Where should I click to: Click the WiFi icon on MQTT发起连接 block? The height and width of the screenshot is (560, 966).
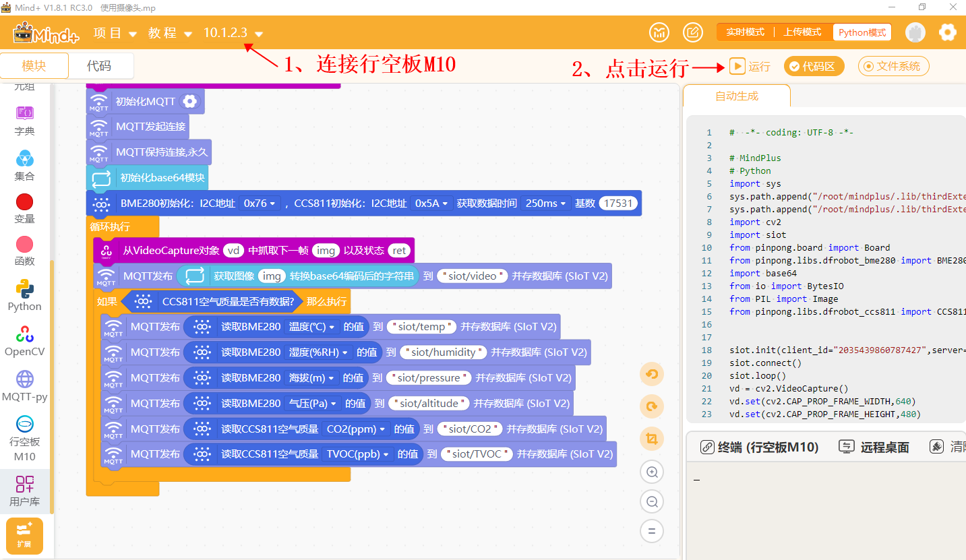pos(99,127)
